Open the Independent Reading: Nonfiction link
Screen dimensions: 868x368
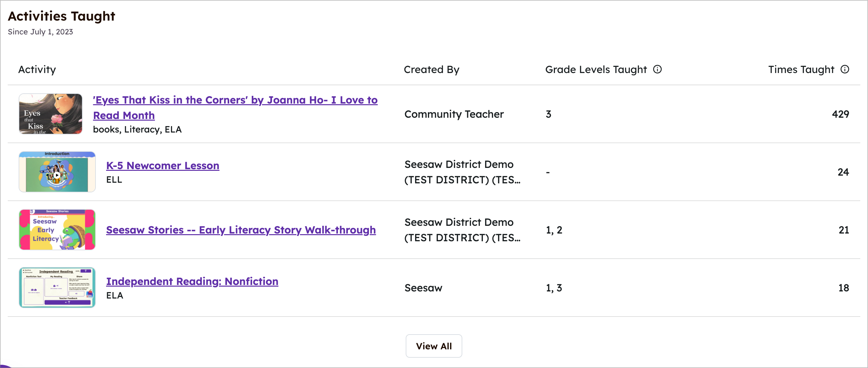pos(192,281)
